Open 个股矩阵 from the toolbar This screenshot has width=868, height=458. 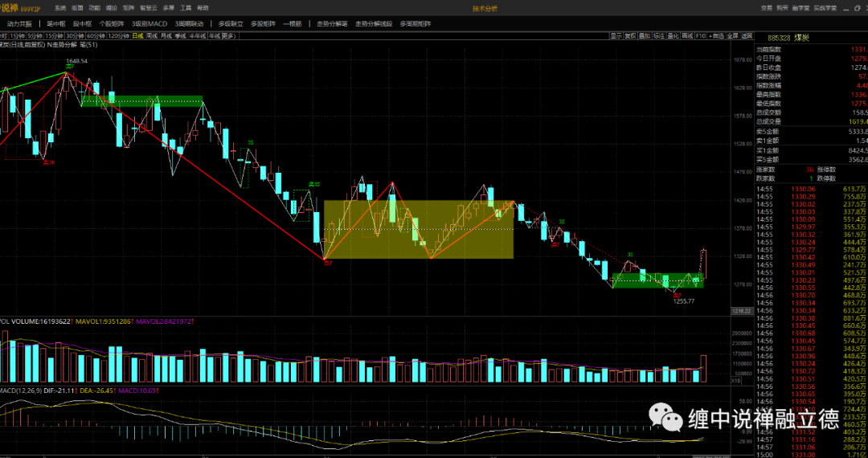(x=113, y=24)
